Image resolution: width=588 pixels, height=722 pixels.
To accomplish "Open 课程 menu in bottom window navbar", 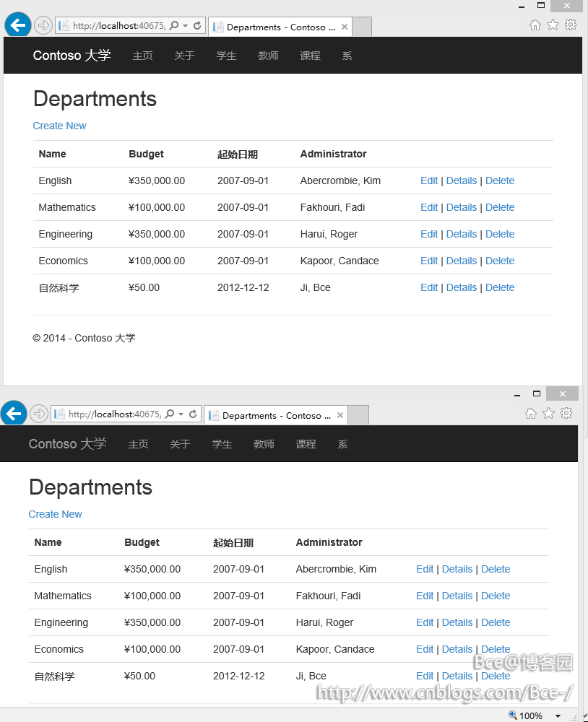I will tap(306, 444).
